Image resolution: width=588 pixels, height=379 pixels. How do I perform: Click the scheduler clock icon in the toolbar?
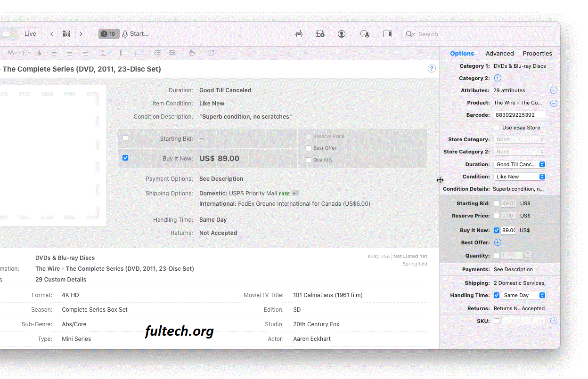point(365,33)
